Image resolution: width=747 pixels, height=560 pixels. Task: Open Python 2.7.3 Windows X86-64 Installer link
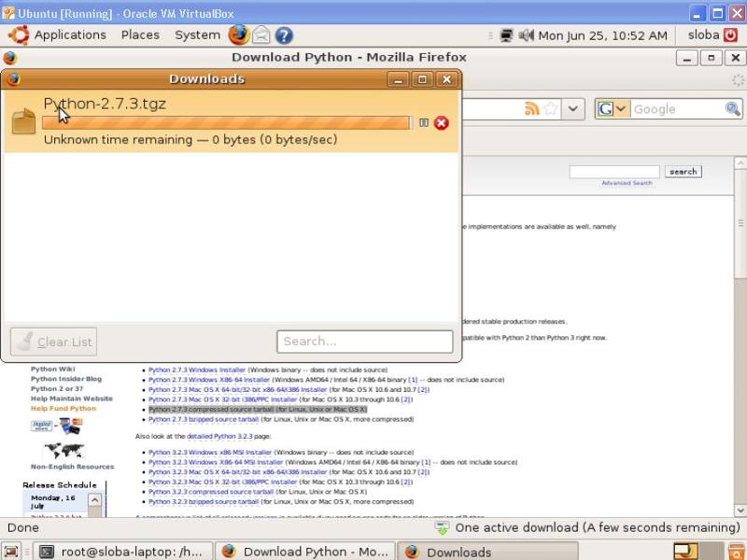click(x=209, y=380)
